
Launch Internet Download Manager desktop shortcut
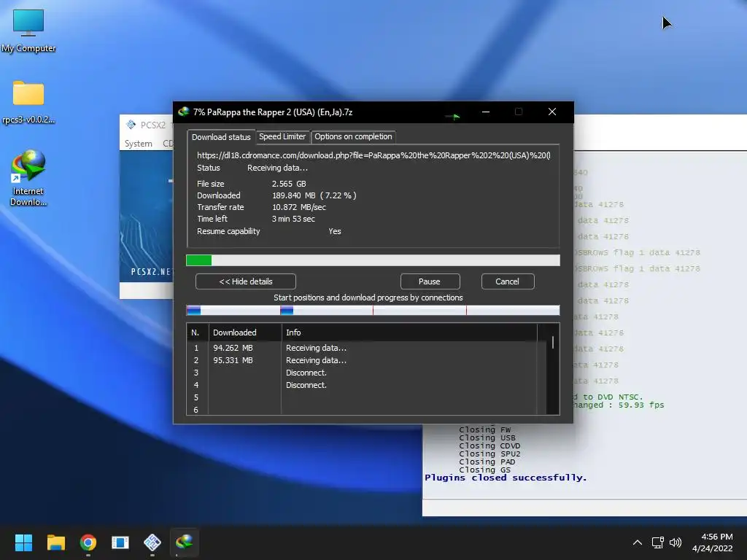tap(28, 178)
